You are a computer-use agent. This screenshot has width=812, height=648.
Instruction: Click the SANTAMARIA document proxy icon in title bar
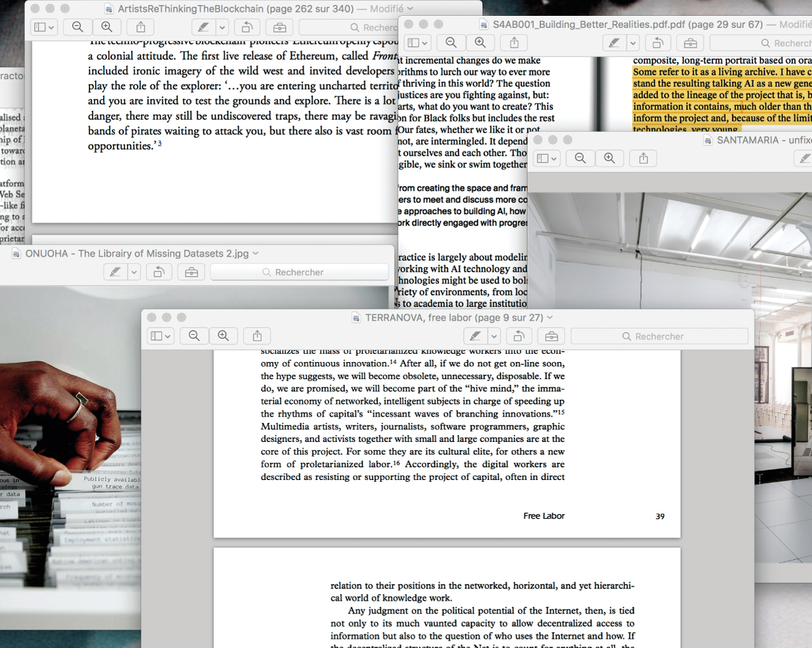pos(709,140)
